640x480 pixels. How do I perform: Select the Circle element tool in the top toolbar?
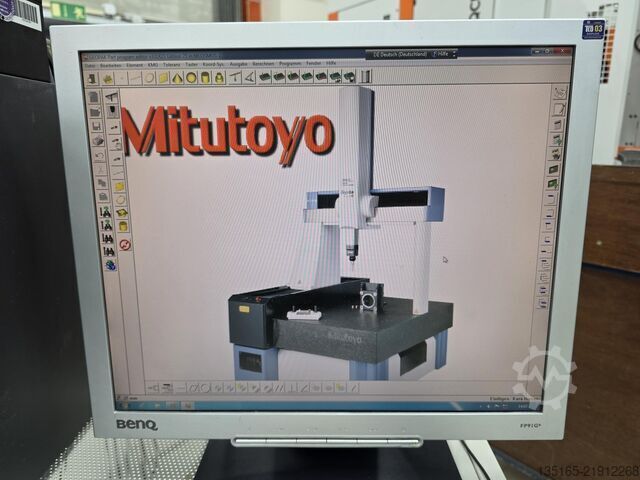coord(149,78)
